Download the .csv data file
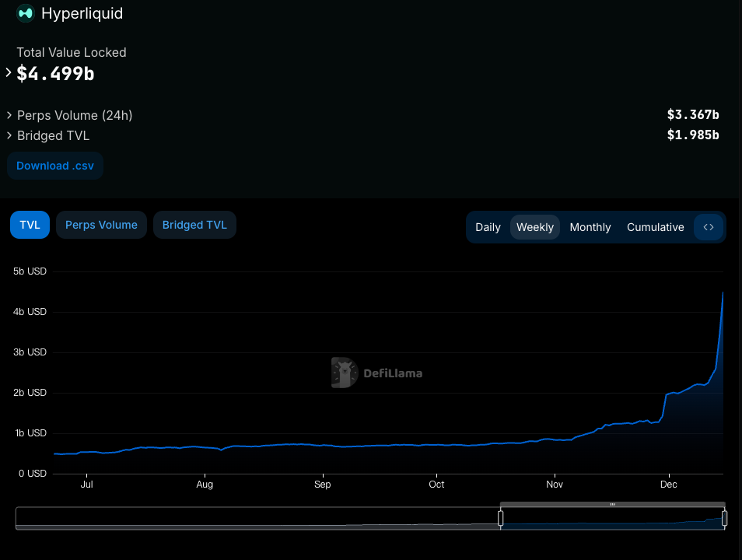This screenshot has height=560, width=742. pos(54,166)
